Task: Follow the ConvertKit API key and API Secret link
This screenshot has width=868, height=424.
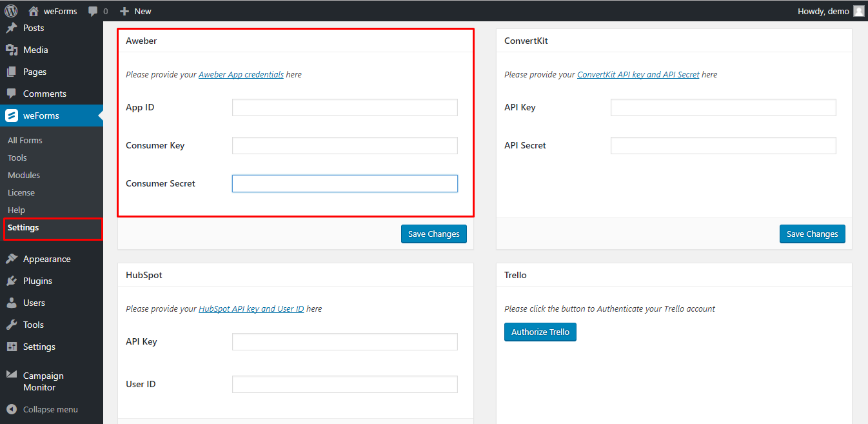Action: click(x=638, y=74)
